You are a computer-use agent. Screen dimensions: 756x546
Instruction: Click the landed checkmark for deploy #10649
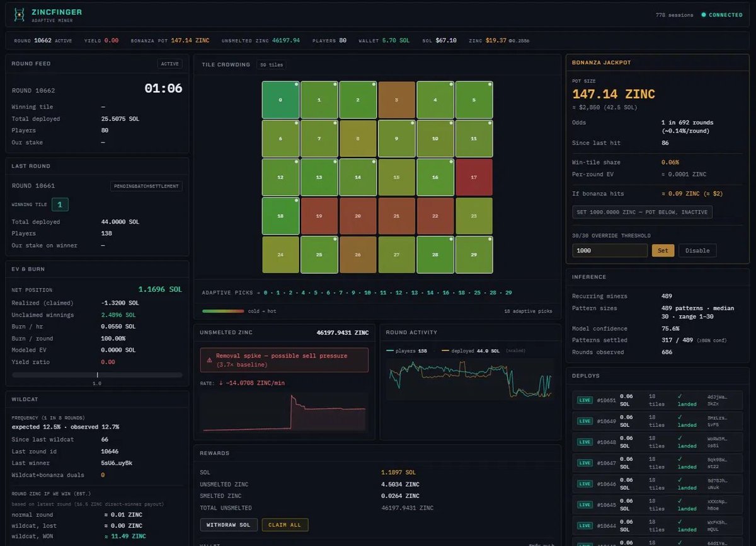pos(679,417)
